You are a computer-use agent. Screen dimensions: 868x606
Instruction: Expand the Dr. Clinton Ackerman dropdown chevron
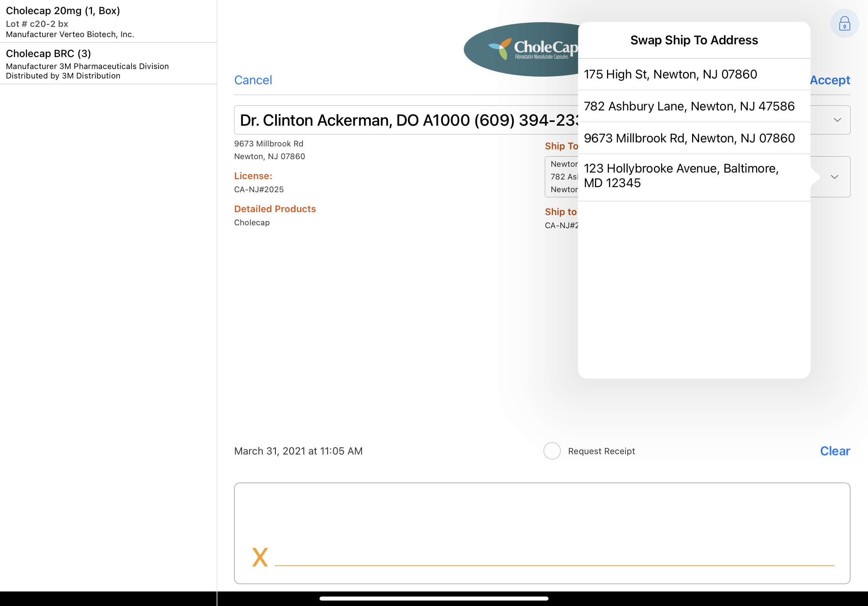pos(837,120)
